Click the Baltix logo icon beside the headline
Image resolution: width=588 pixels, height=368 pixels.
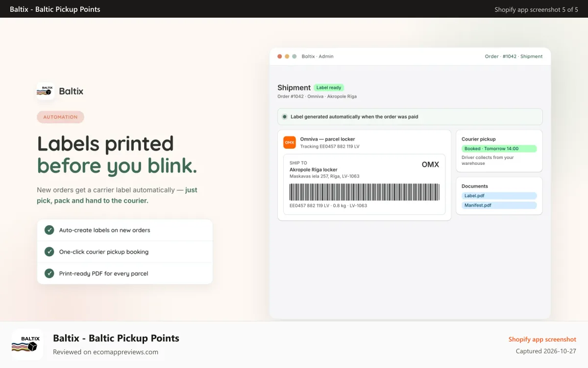[46, 91]
